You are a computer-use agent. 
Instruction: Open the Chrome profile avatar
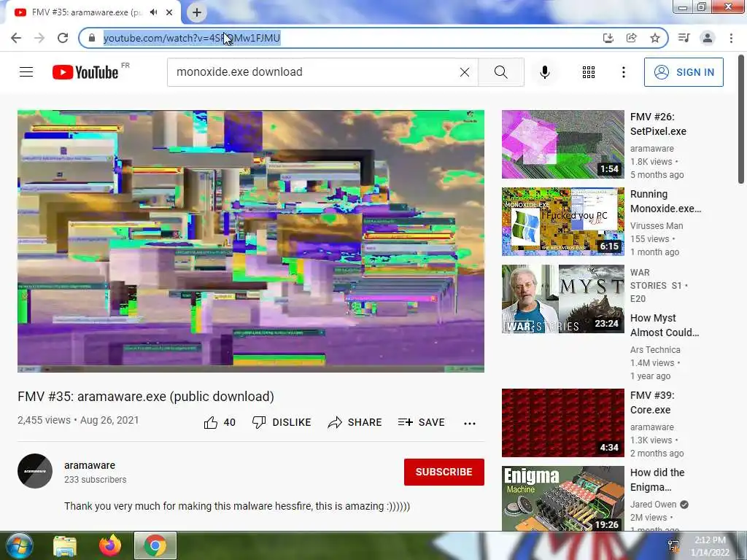708,38
